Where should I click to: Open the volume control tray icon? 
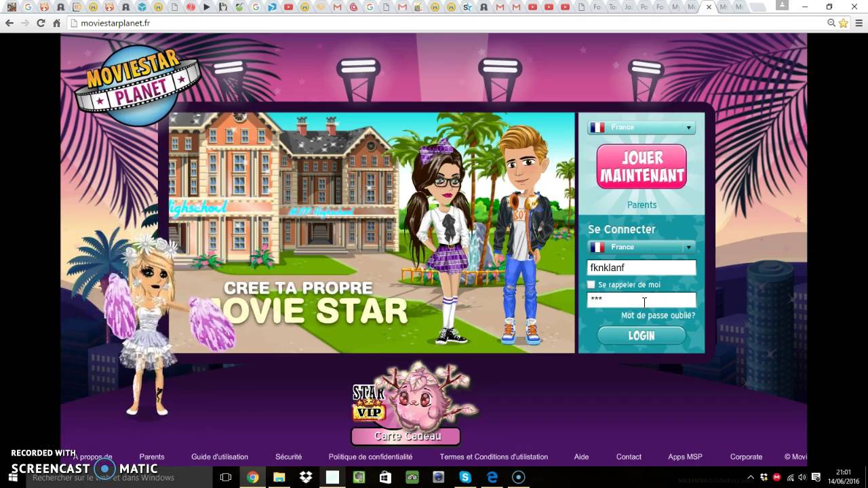[x=802, y=477]
